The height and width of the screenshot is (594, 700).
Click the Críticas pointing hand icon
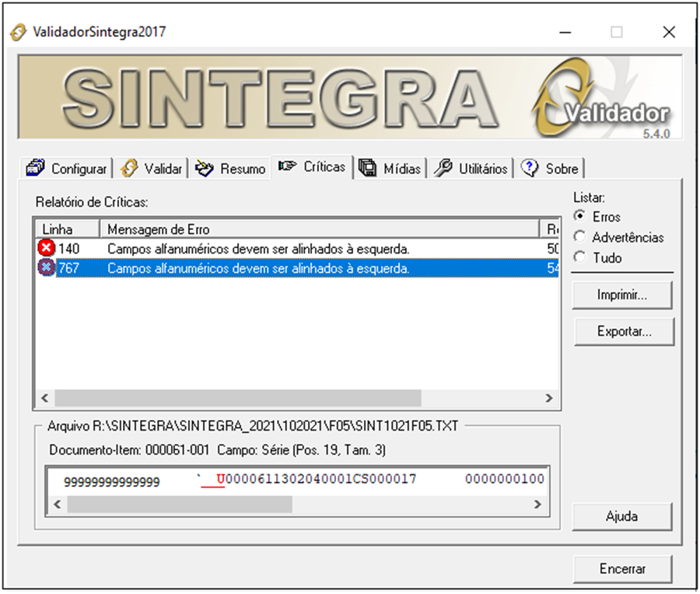point(287,166)
